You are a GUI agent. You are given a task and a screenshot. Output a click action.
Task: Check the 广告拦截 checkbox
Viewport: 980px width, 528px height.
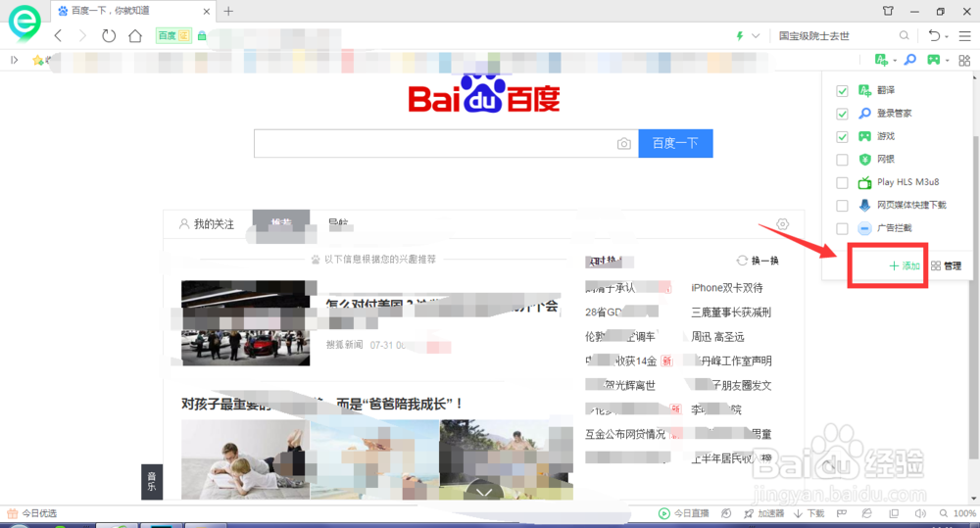pos(842,228)
